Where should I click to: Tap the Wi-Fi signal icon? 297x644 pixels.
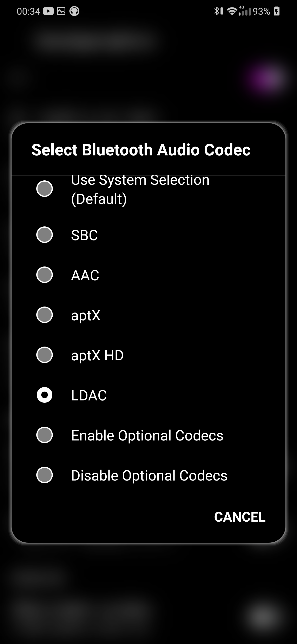point(232,11)
